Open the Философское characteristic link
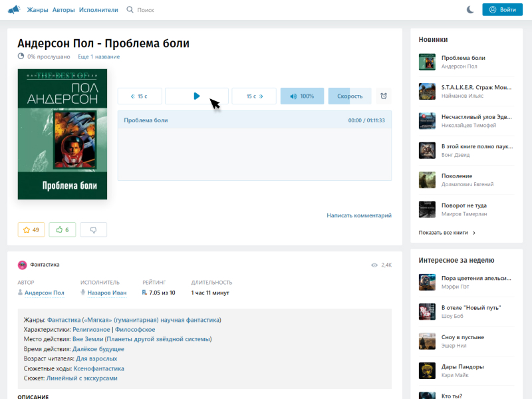The width and height of the screenshot is (532, 399). (135, 329)
